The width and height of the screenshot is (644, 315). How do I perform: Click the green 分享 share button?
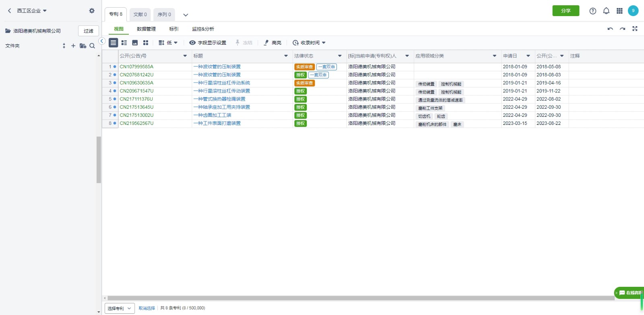pos(566,11)
